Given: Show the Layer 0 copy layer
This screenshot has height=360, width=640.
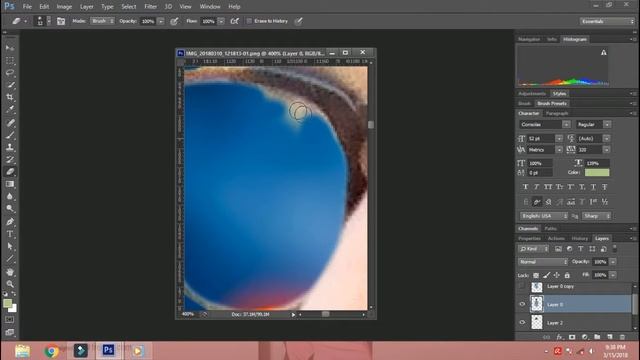Looking at the screenshot, I should (522, 287).
